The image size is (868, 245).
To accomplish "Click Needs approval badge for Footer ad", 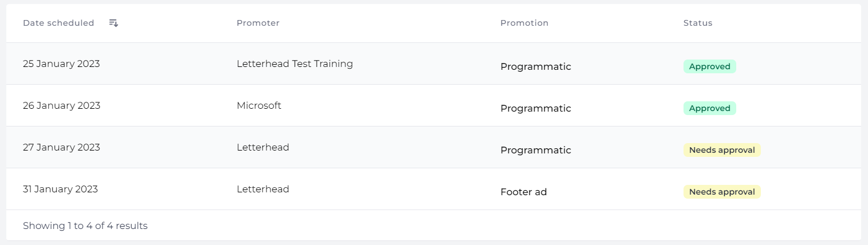I will tap(722, 192).
